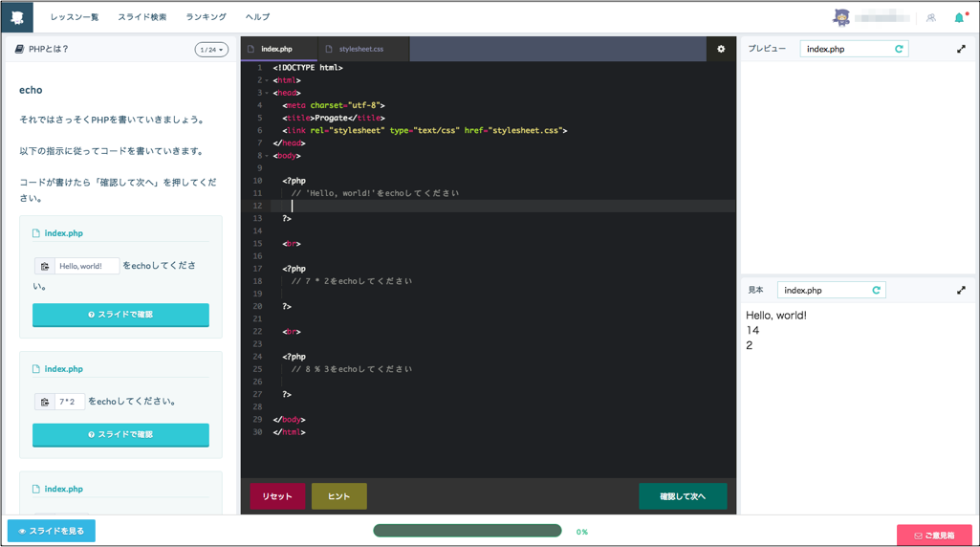This screenshot has height=547, width=980.
Task: Collapse the body tag fold arrow
Action: 267,156
